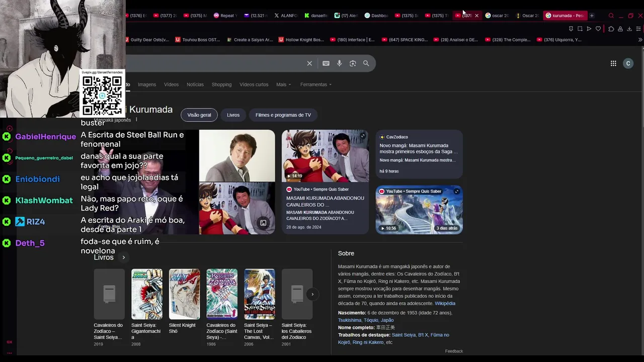This screenshot has height=362, width=644.
Task: Select the Visão geral chip
Action: pos(199,115)
